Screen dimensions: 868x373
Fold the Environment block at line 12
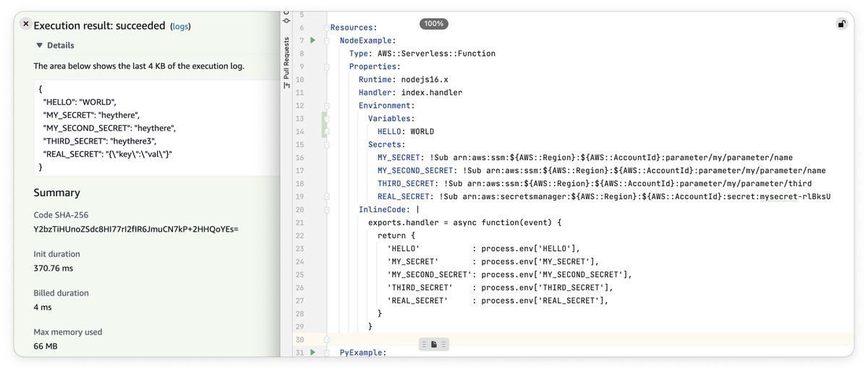point(327,106)
